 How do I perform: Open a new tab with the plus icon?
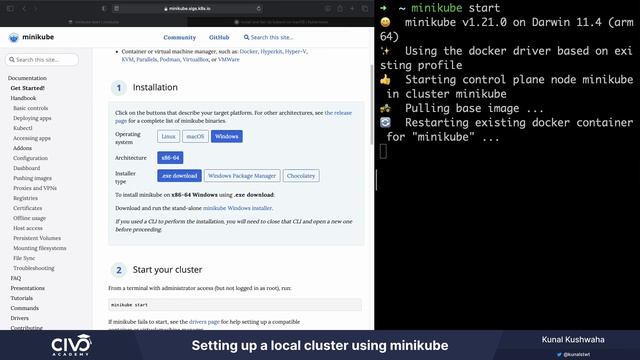[352, 9]
